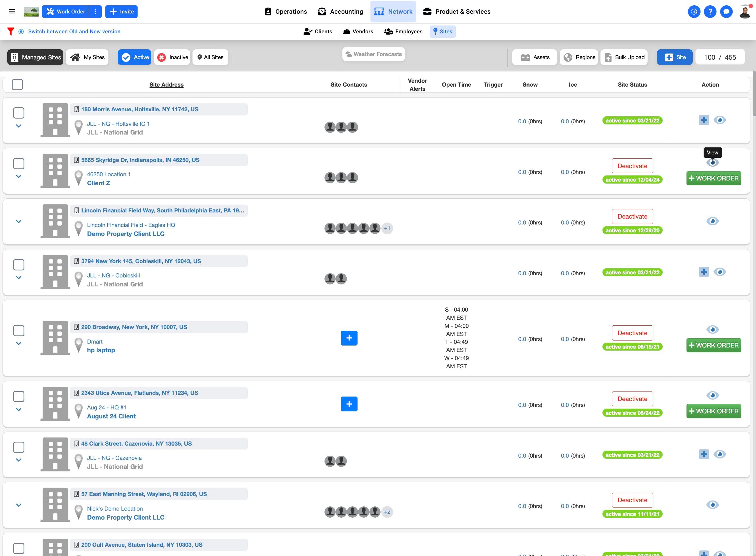Open the chat messages icon
756x556 pixels.
tap(726, 12)
